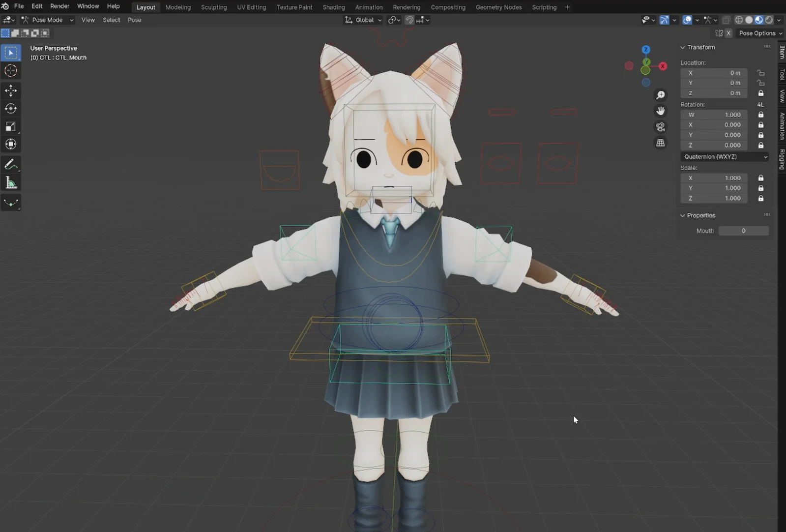Select the Annotate pencil tool
The height and width of the screenshot is (532, 786).
11,165
